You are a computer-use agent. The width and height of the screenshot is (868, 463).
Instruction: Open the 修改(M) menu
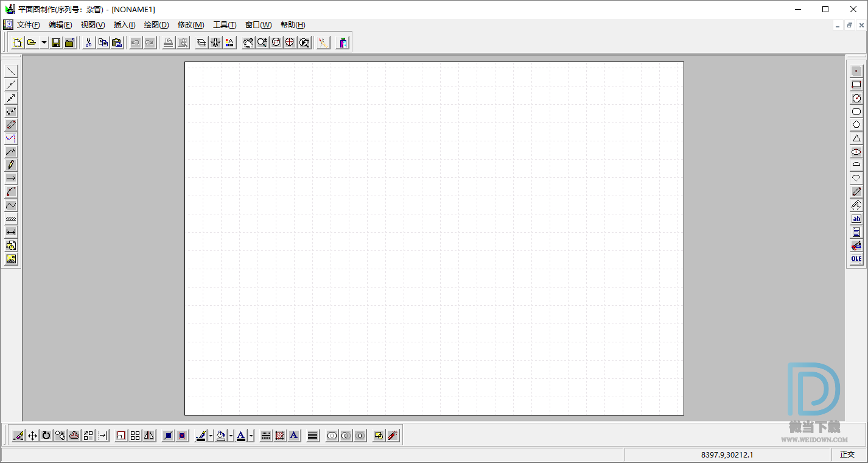[191, 25]
